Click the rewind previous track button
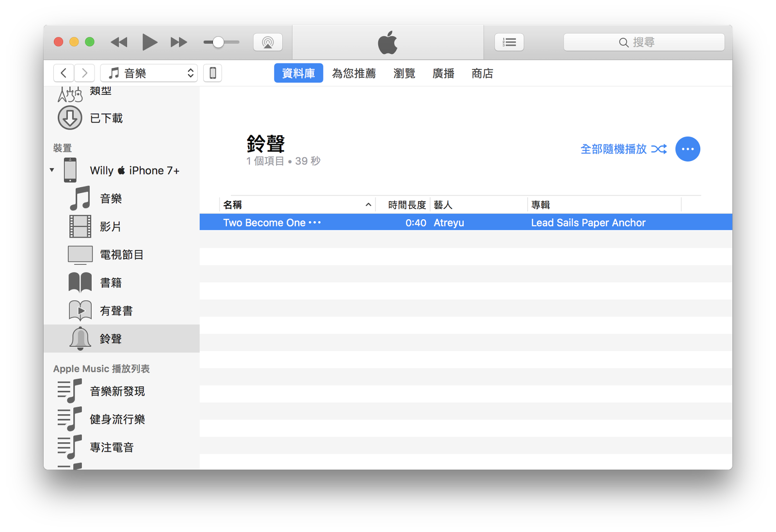This screenshot has height=532, width=776. [119, 42]
